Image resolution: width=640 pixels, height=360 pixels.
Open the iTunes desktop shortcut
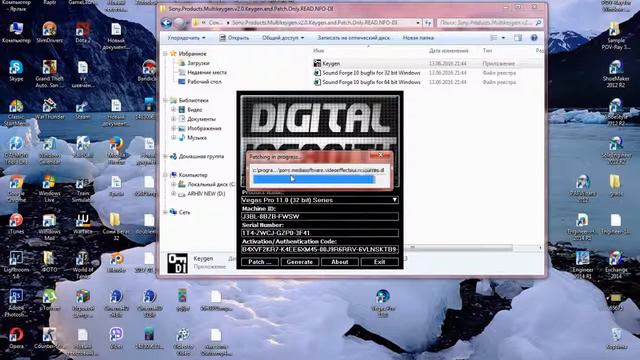click(16, 224)
